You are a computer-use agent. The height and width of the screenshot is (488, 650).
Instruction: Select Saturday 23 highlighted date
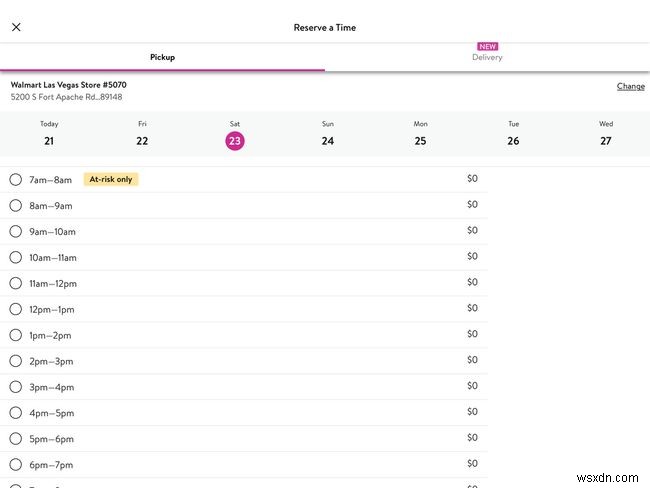coord(235,140)
